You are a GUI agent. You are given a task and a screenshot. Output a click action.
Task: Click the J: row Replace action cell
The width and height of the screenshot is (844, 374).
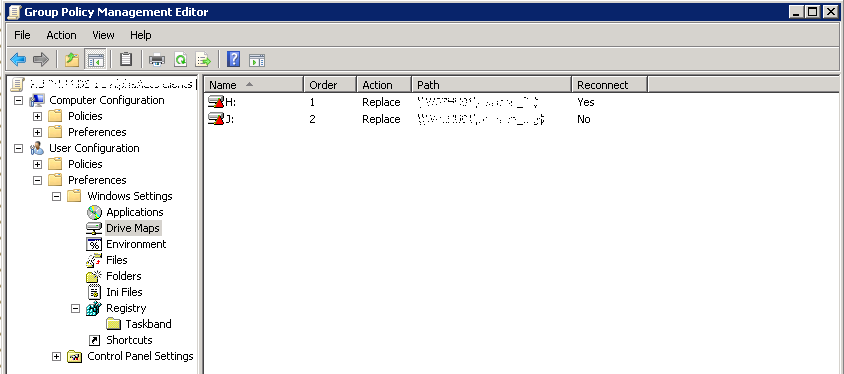pyautogui.click(x=381, y=119)
